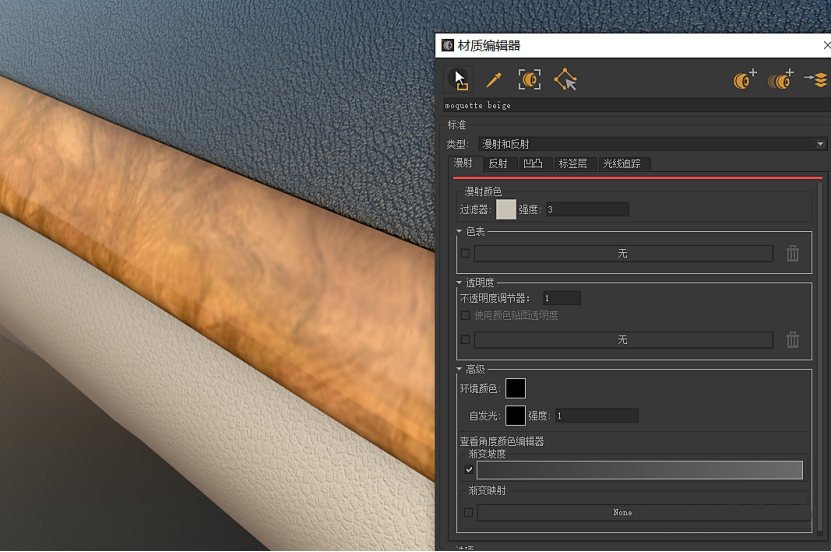Select the eyedropper material picker tool

tap(493, 80)
